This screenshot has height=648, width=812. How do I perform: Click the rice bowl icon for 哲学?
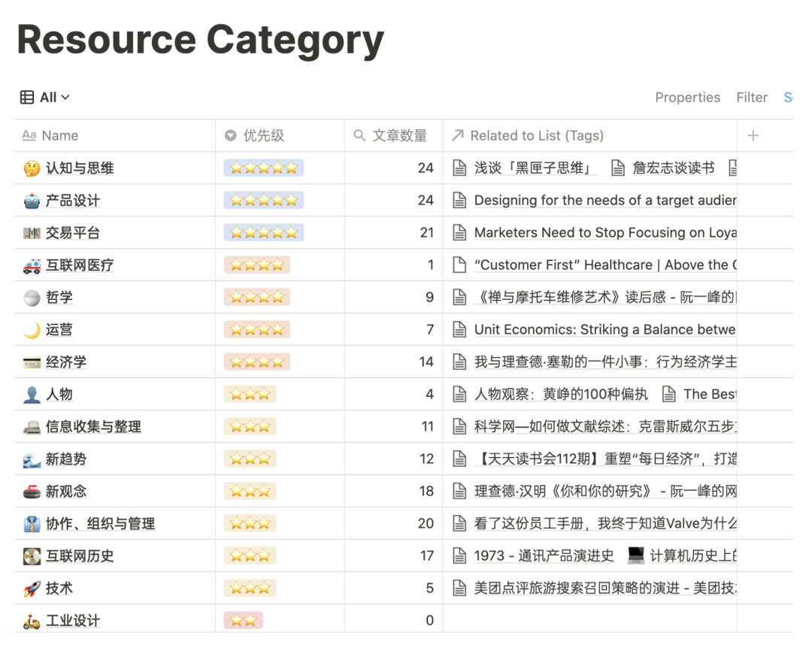[x=32, y=298]
